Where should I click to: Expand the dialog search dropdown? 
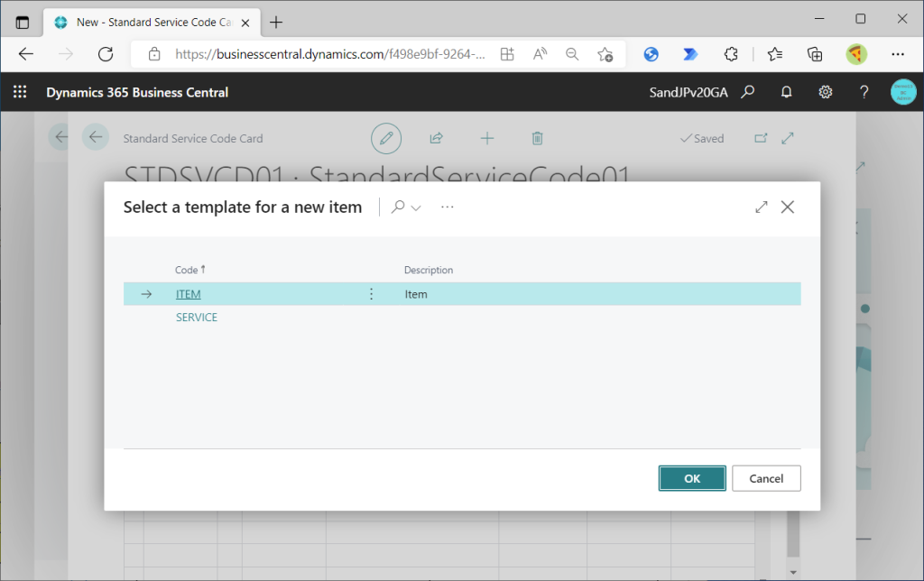[x=406, y=207]
